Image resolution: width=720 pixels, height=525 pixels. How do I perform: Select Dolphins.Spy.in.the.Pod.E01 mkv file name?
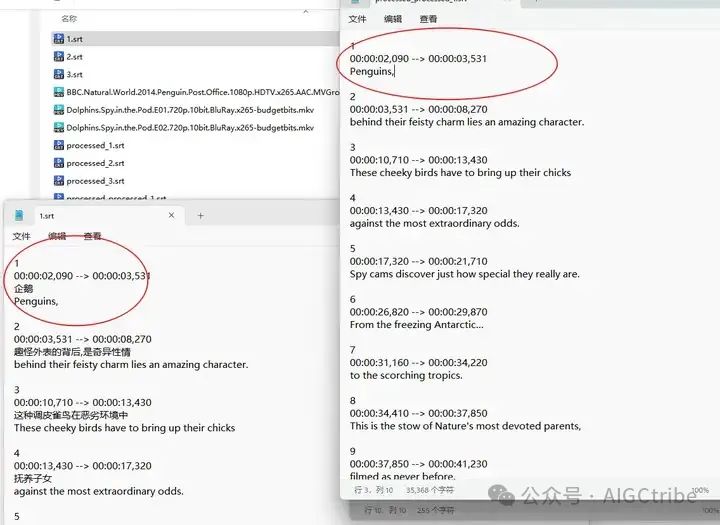(x=190, y=110)
